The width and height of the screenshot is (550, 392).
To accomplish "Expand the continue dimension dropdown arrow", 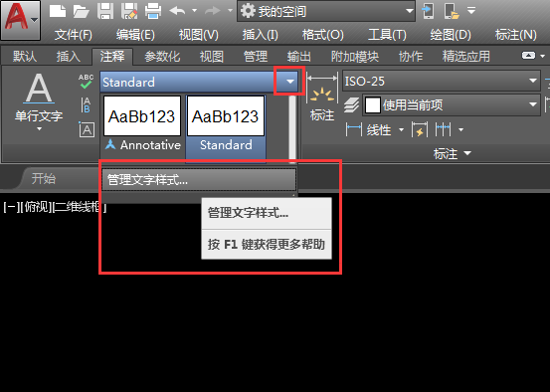I will click(460, 130).
